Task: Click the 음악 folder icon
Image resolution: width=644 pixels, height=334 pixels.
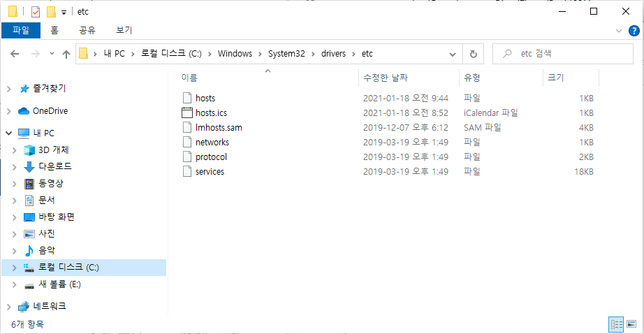Action: [x=29, y=251]
